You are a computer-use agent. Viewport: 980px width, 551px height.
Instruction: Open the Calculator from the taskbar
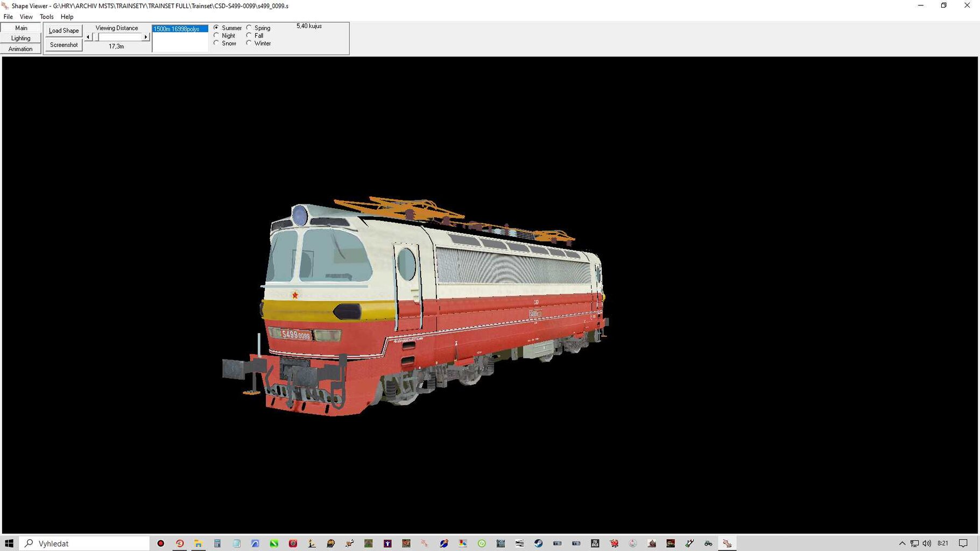click(217, 543)
